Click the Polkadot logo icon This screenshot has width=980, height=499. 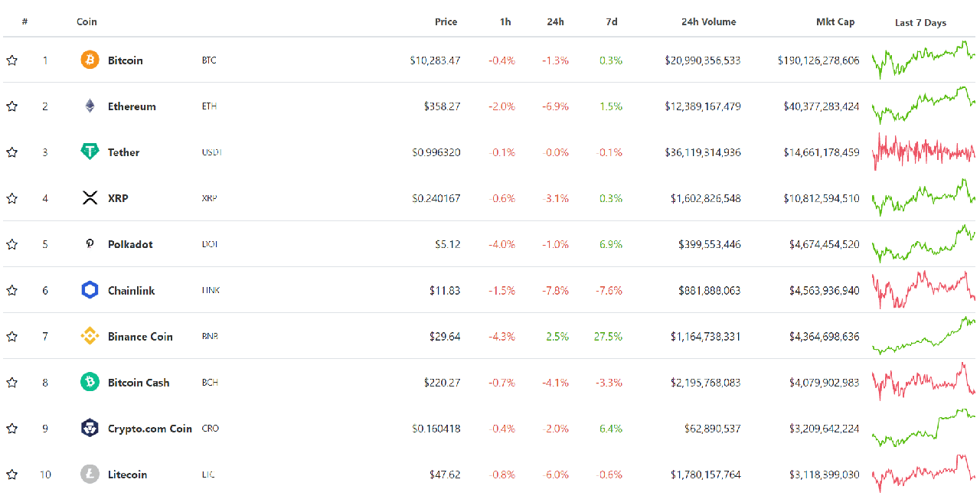tap(90, 244)
